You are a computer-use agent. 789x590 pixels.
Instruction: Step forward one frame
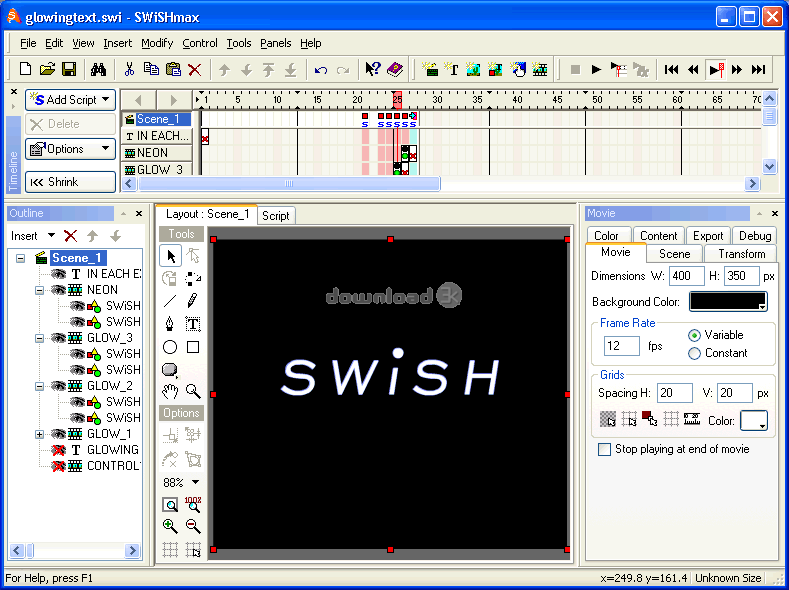pos(737,69)
